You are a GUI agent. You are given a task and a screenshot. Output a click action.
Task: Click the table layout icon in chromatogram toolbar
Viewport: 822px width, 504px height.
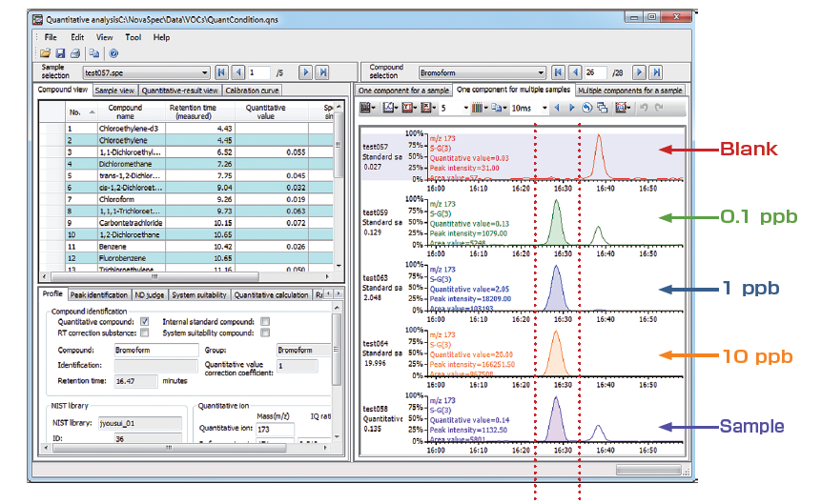coord(365,108)
